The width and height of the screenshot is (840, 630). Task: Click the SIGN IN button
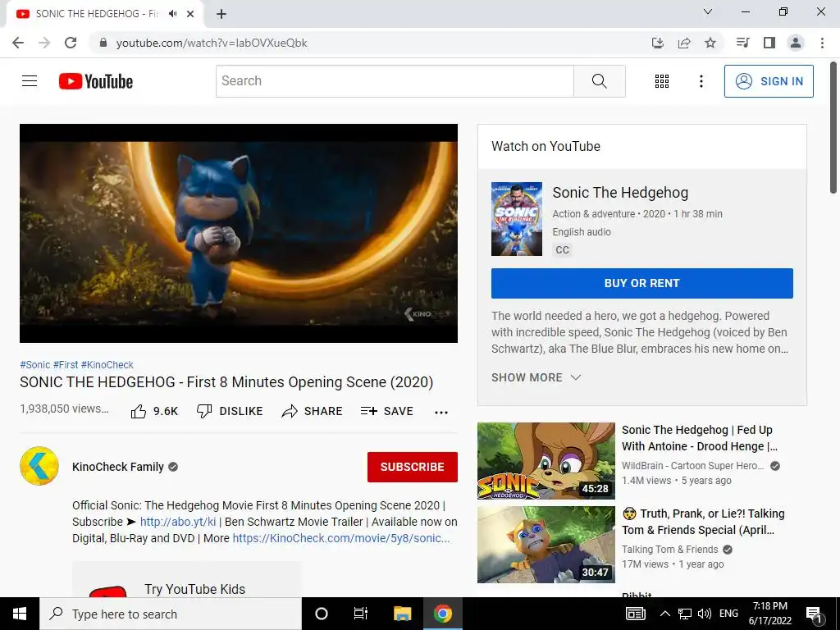(x=769, y=81)
